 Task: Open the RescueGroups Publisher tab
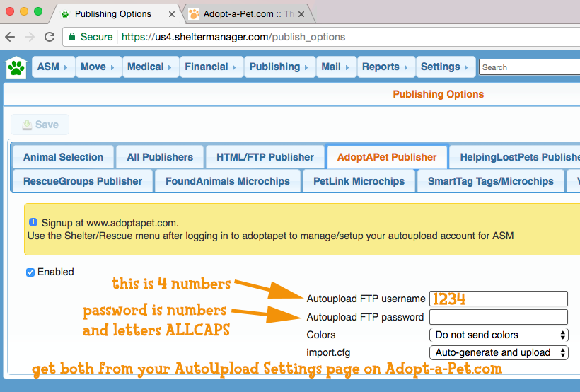[x=83, y=181]
